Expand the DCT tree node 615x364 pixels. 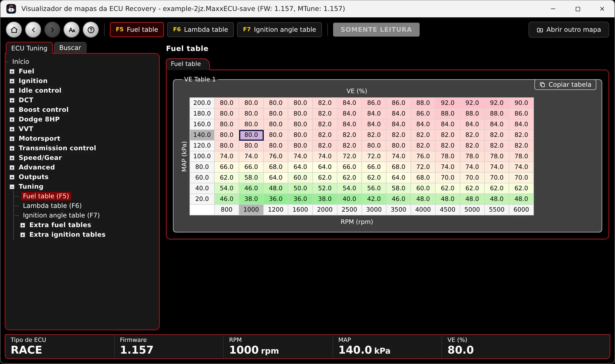(x=12, y=100)
